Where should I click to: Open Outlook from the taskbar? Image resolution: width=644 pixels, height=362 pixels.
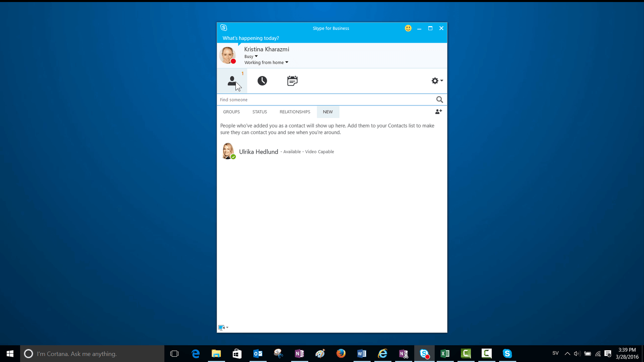click(x=258, y=354)
